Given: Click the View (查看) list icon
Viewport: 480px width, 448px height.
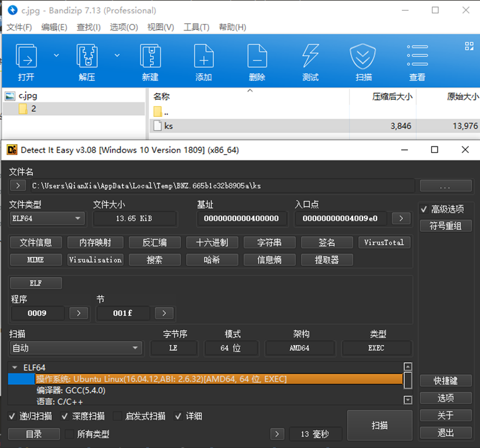Looking at the screenshot, I should (417, 57).
